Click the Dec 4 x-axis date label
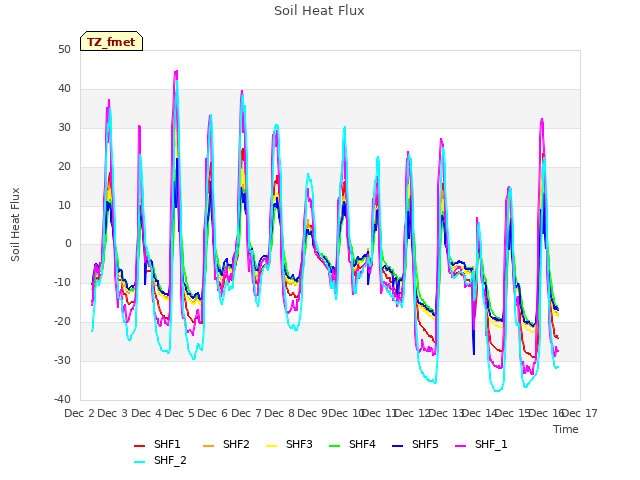Image resolution: width=640 pixels, height=480 pixels. (x=147, y=413)
